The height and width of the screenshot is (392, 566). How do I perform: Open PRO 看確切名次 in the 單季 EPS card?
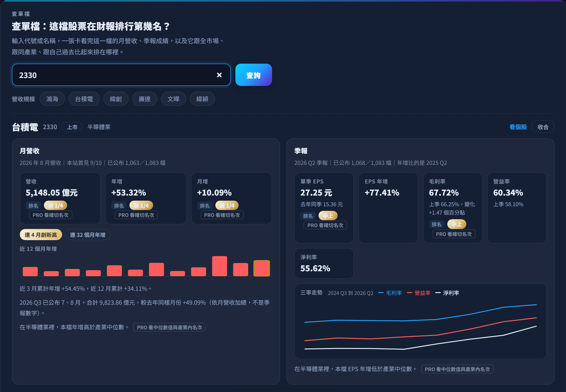click(325, 225)
